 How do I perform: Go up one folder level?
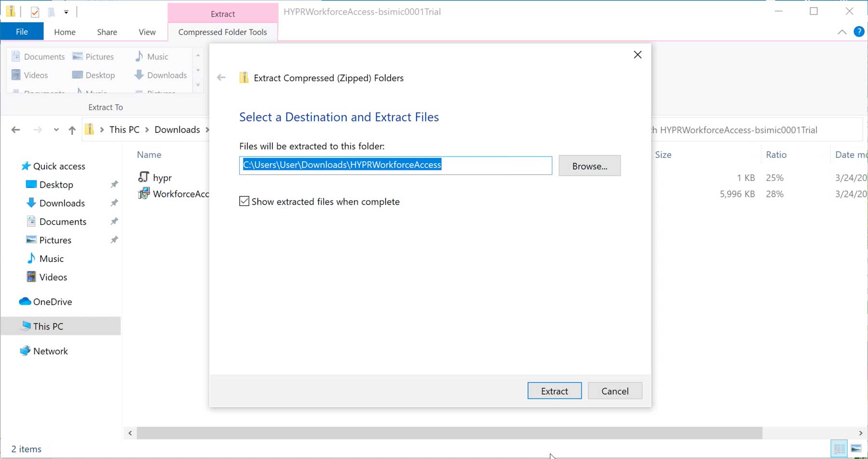(72, 130)
